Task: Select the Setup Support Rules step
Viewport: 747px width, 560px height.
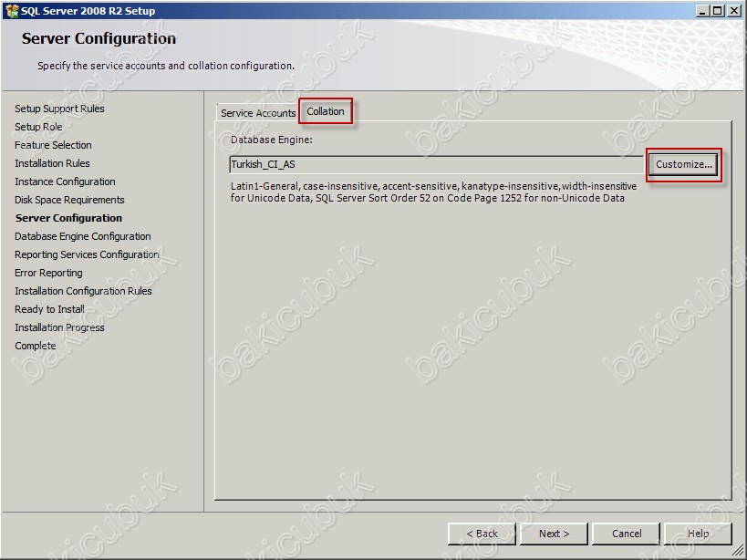Action: coord(59,109)
